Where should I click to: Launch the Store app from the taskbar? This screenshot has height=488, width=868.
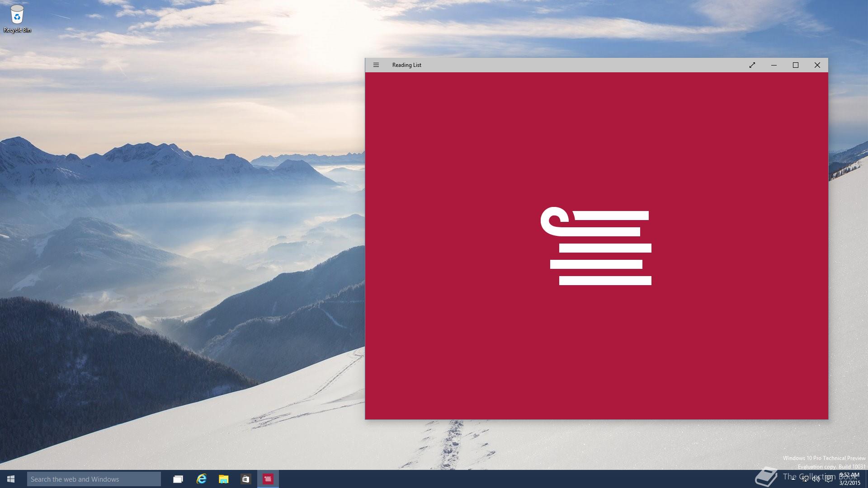point(245,479)
